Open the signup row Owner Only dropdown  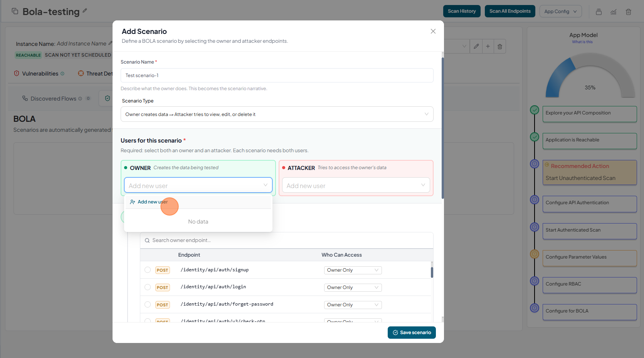pos(353,270)
